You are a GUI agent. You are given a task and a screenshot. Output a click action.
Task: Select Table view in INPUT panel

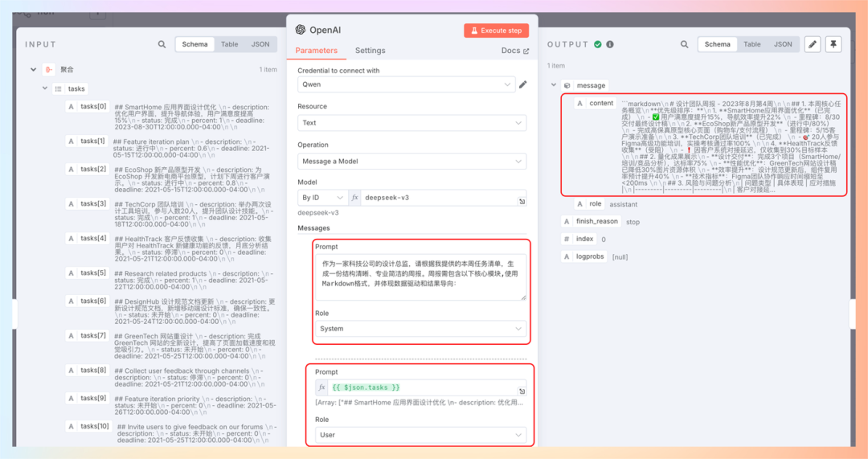tap(229, 44)
